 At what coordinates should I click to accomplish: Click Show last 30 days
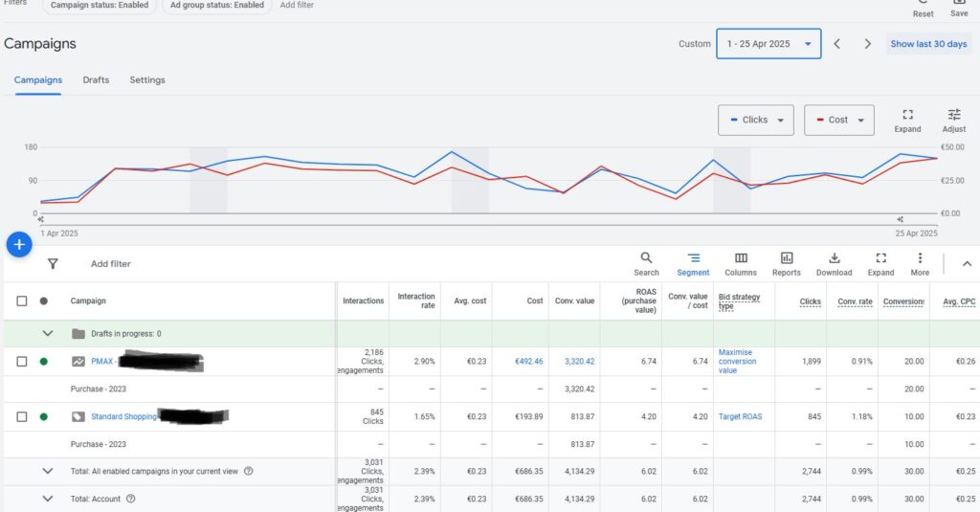928,44
